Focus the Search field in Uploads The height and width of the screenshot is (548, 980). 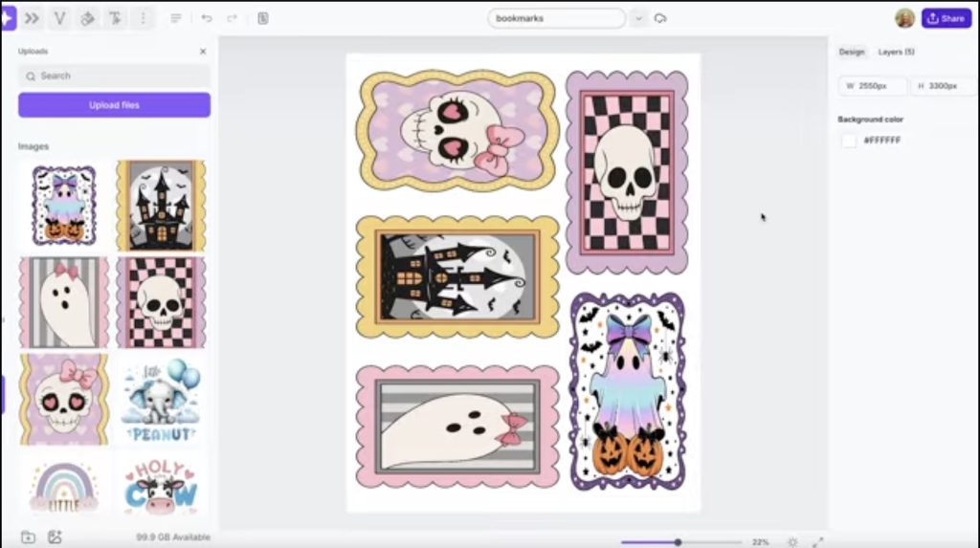115,77
